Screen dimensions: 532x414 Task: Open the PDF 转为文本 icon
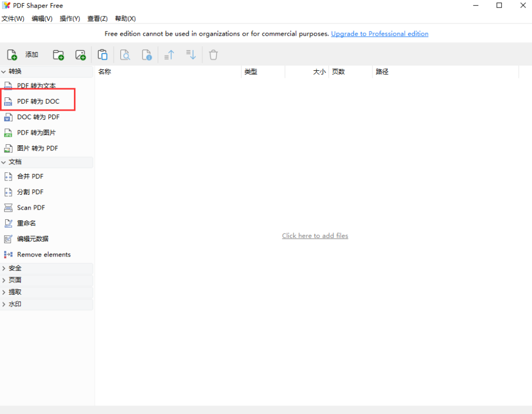pyautogui.click(x=8, y=86)
